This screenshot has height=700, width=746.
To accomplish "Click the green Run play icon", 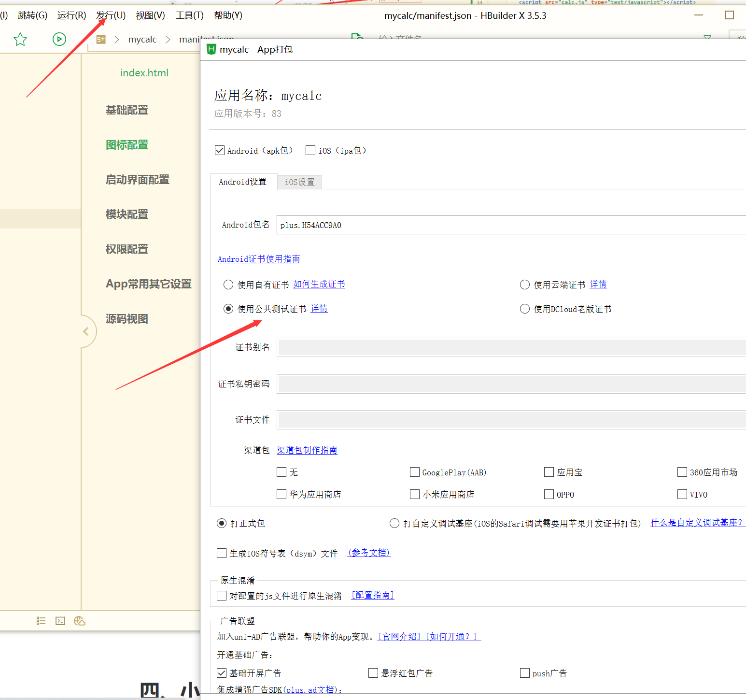I will 59,39.
